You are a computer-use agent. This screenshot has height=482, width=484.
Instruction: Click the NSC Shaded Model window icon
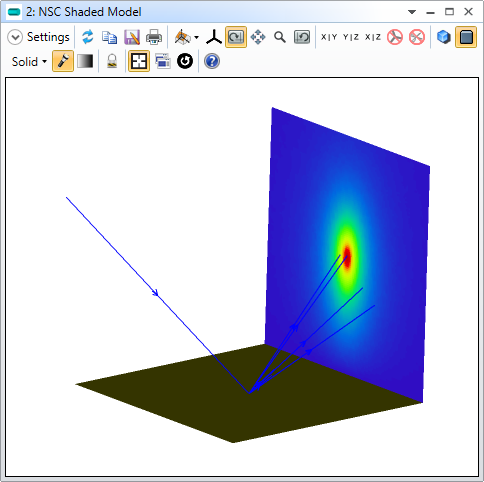click(x=14, y=12)
